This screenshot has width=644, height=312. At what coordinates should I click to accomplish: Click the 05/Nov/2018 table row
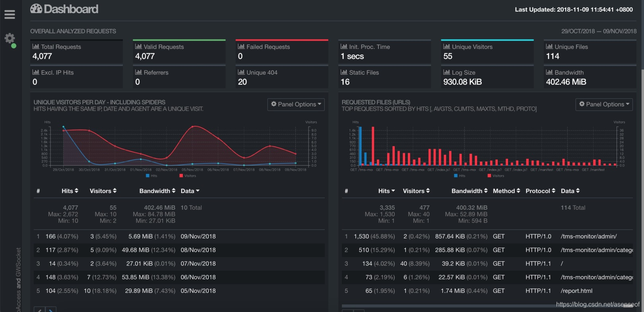179,291
